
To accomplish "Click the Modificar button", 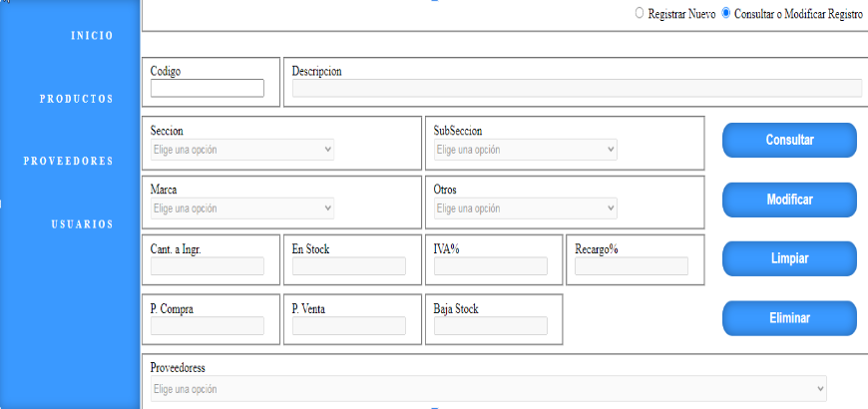I will [789, 200].
